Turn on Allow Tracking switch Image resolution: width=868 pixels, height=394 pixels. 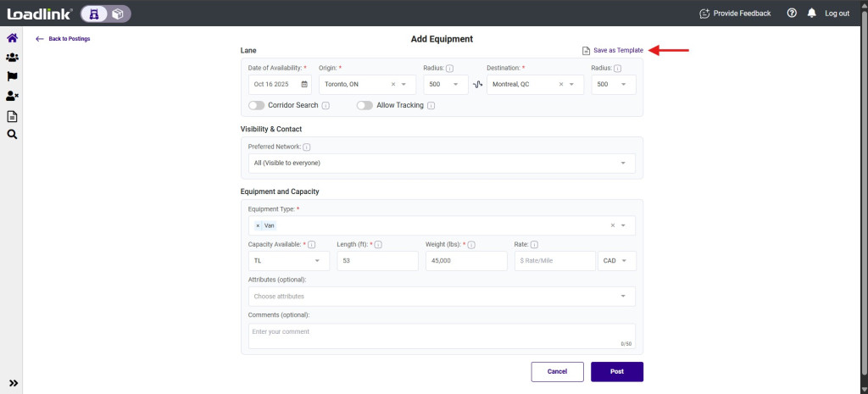pos(364,105)
